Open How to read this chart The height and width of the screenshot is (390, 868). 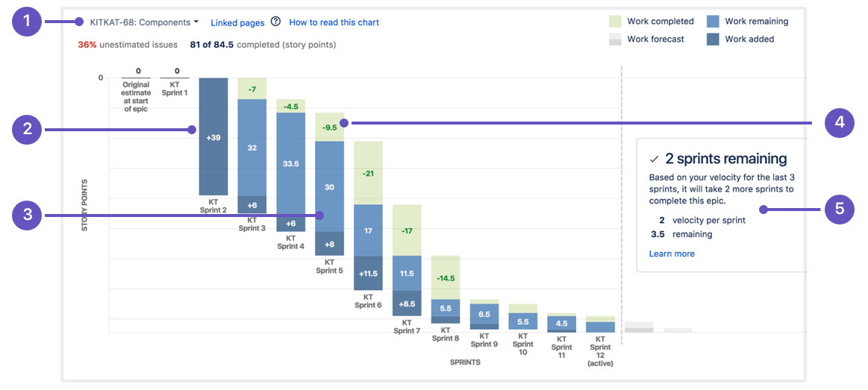(334, 23)
